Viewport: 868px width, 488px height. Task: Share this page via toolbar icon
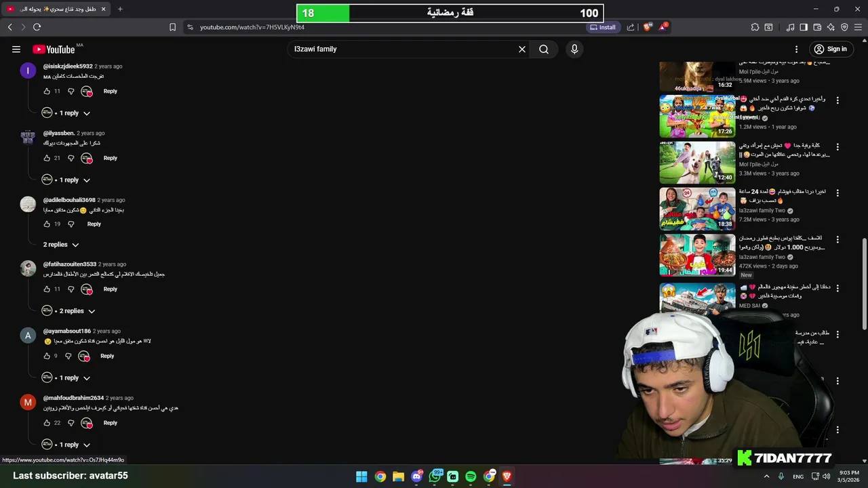(x=631, y=27)
